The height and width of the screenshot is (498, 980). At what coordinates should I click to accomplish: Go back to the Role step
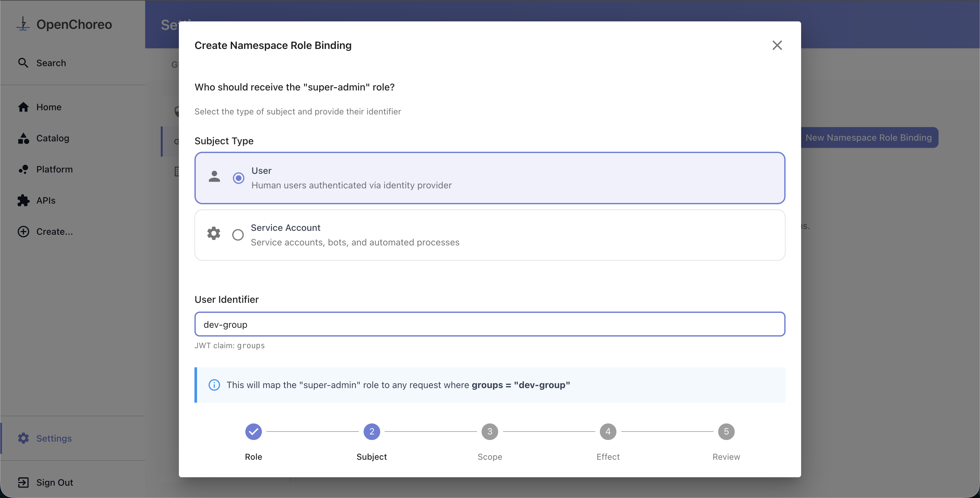(253, 432)
